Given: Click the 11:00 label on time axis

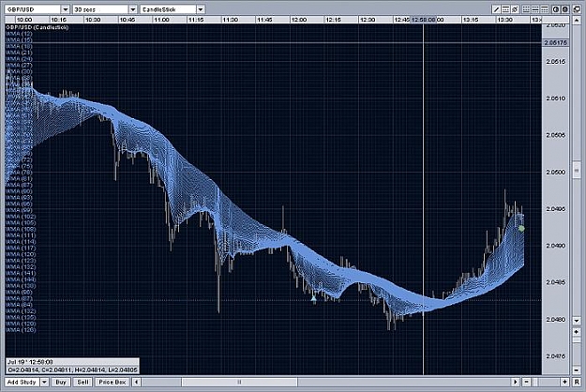Looking at the screenshot, I should click(161, 20).
